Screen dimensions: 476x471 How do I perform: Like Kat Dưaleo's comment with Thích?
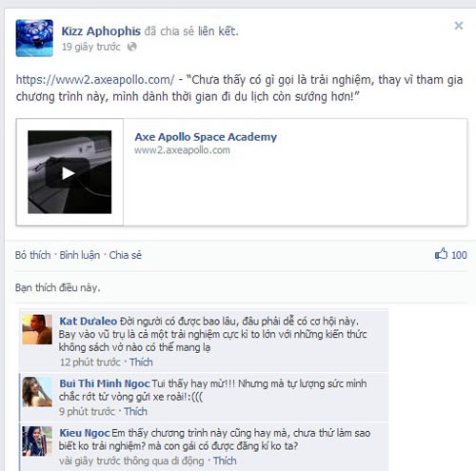pyautogui.click(x=141, y=362)
